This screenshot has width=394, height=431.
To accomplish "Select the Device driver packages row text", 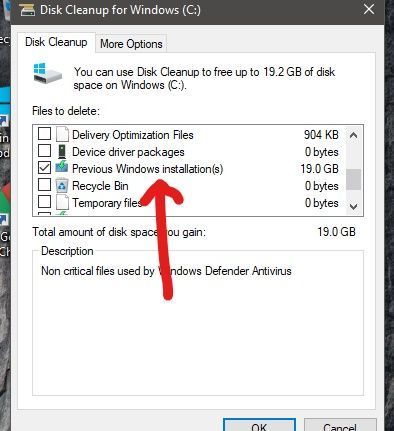I will pyautogui.click(x=128, y=152).
